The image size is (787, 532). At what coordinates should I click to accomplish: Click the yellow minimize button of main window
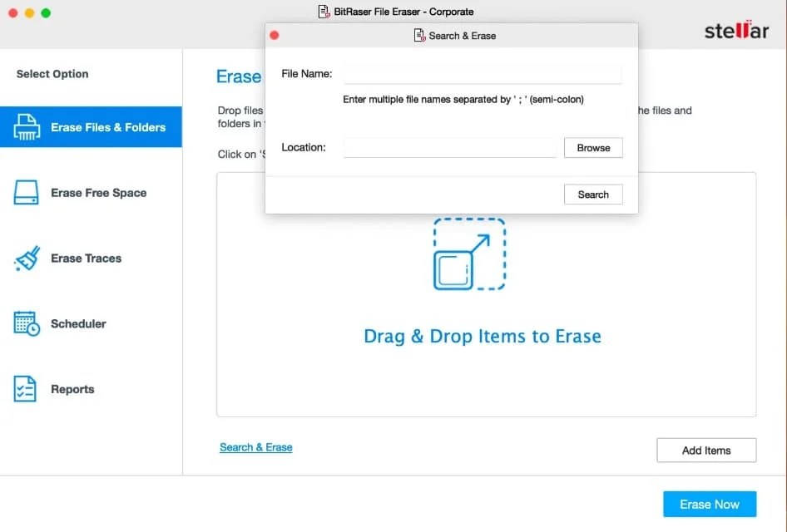tap(30, 13)
